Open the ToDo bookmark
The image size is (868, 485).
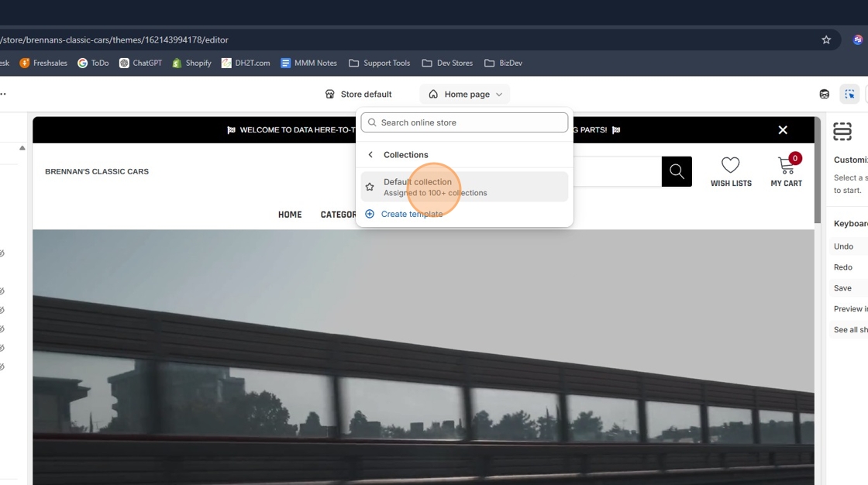coord(93,63)
